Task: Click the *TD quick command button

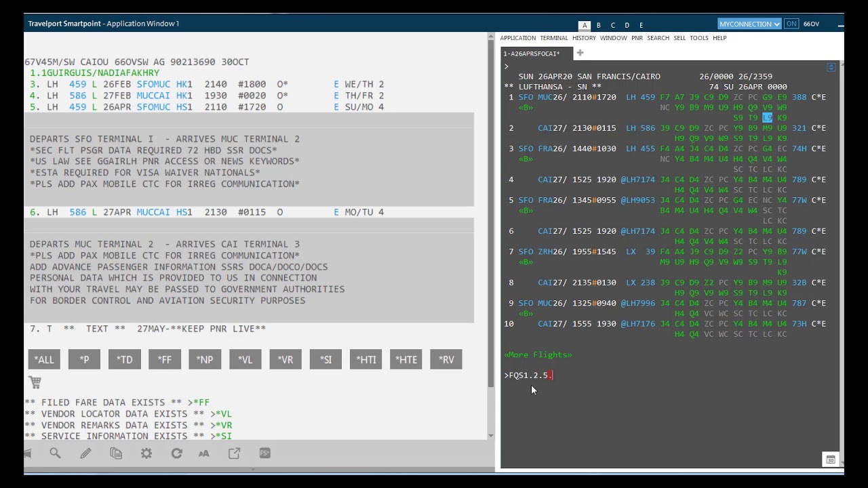Action: pyautogui.click(x=125, y=359)
